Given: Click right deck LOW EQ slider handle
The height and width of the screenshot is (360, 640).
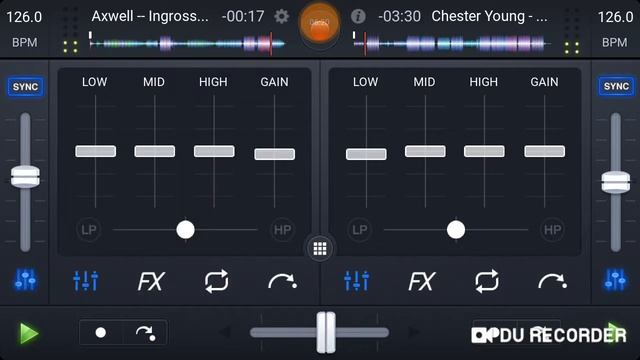Looking at the screenshot, I should click(366, 154).
